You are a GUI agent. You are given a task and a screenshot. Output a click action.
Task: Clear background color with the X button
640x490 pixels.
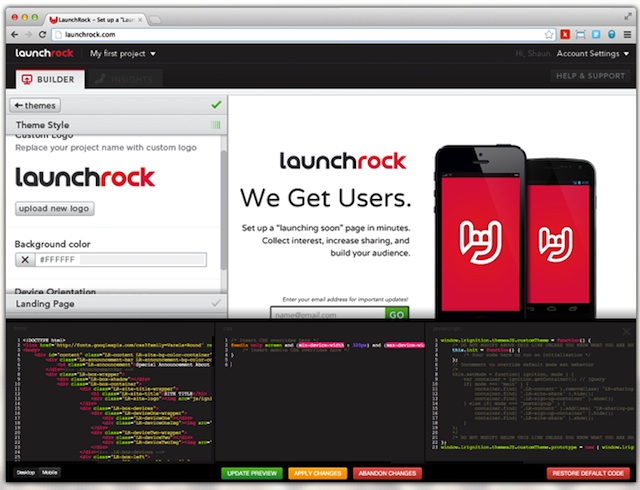point(25,260)
